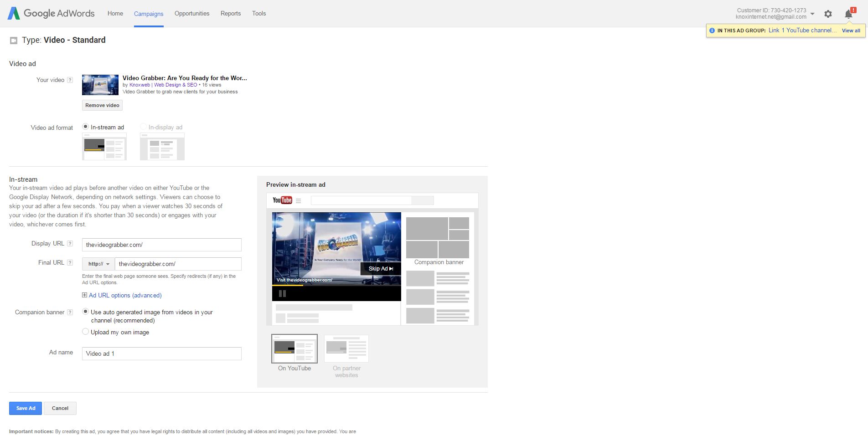Open the Link 1 YouTube channel link
This screenshot has height=435, width=868.
(x=803, y=31)
